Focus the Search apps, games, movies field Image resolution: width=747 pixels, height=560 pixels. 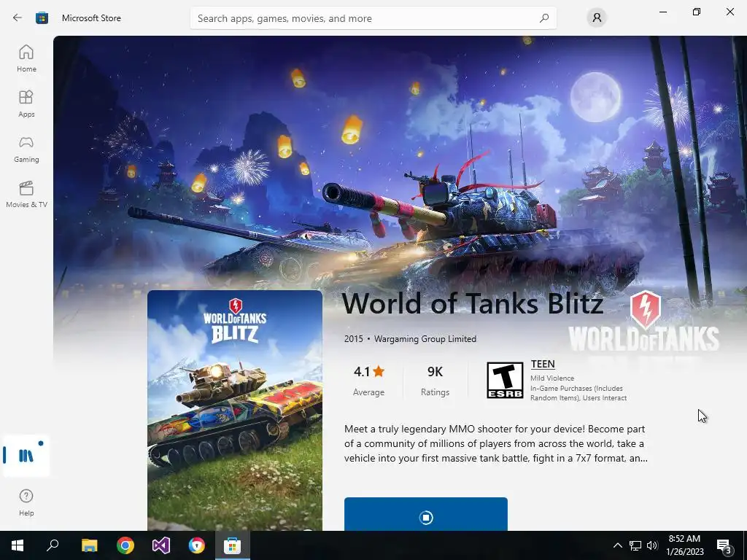point(373,18)
